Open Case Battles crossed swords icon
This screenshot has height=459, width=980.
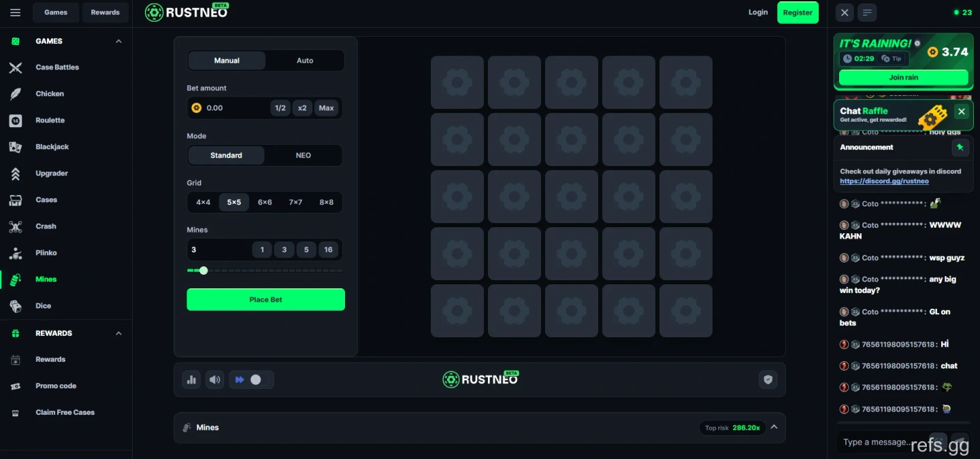click(x=15, y=67)
